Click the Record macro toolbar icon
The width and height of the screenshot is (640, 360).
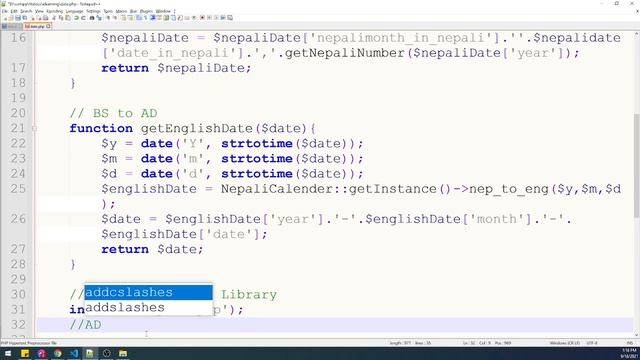point(202,18)
